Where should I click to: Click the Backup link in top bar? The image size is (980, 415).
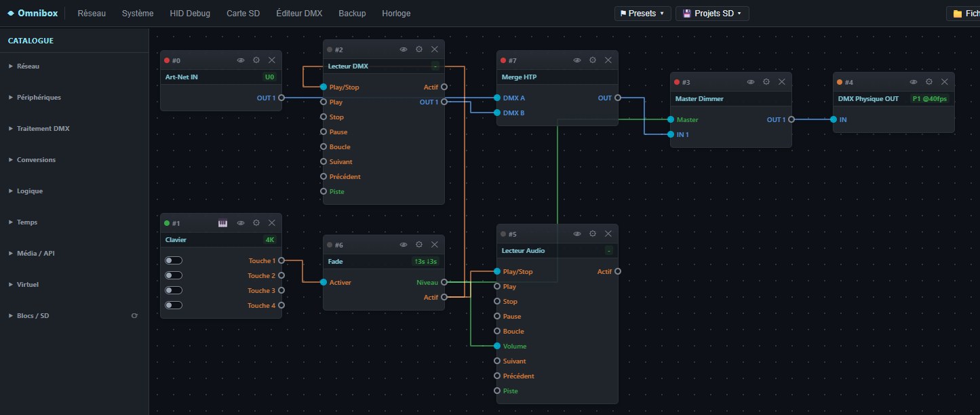click(x=352, y=14)
